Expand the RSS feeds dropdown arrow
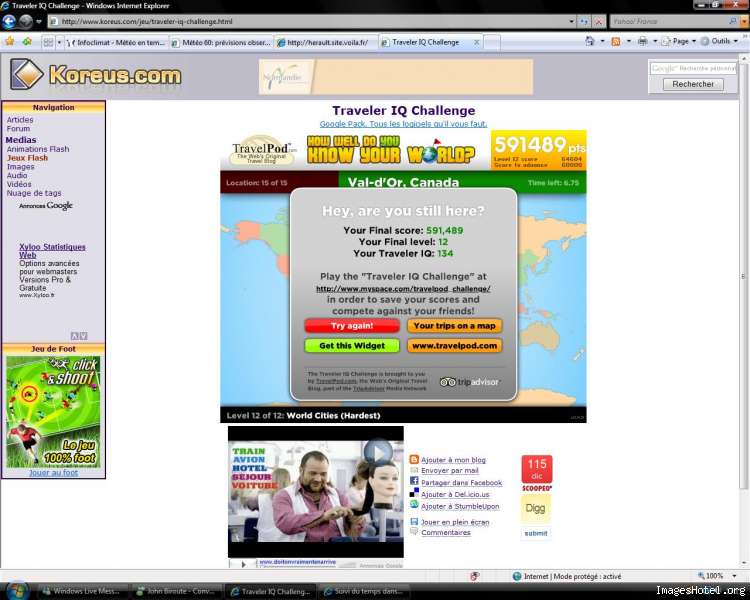Viewport: 750px width, 600px height. (629, 41)
